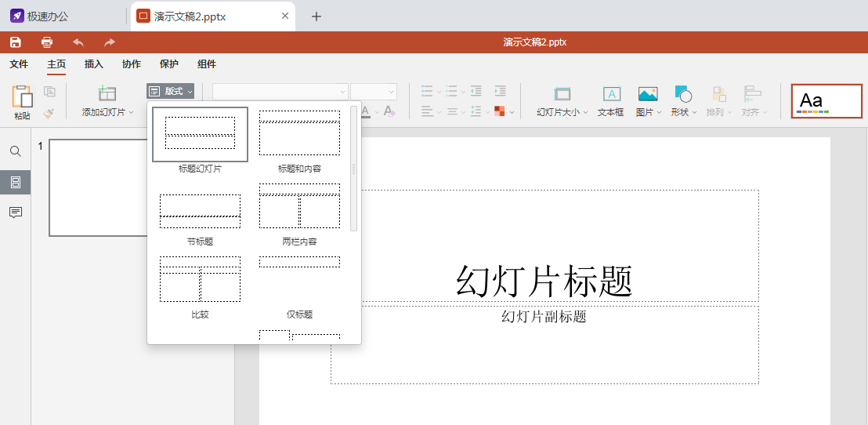The height and width of the screenshot is (425, 868).
Task: Switch to the 组件 tab
Action: tap(207, 64)
